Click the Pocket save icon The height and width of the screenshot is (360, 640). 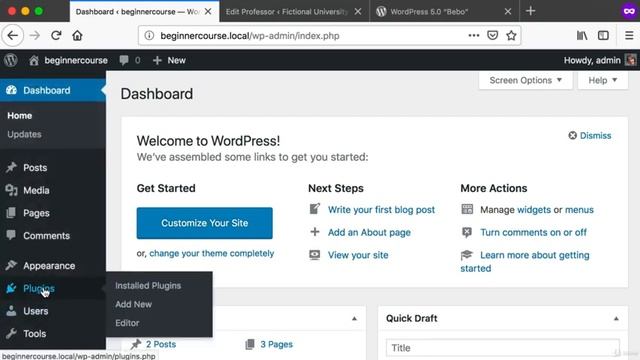[x=493, y=36]
